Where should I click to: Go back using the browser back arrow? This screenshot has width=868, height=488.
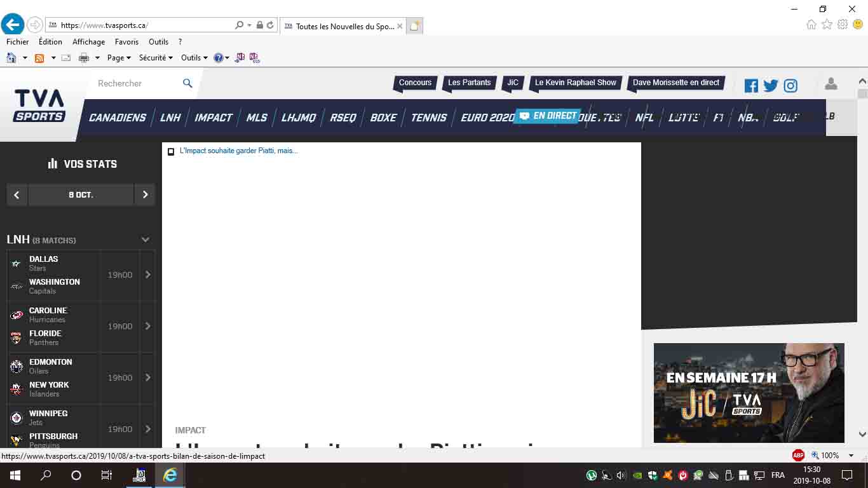12,25
